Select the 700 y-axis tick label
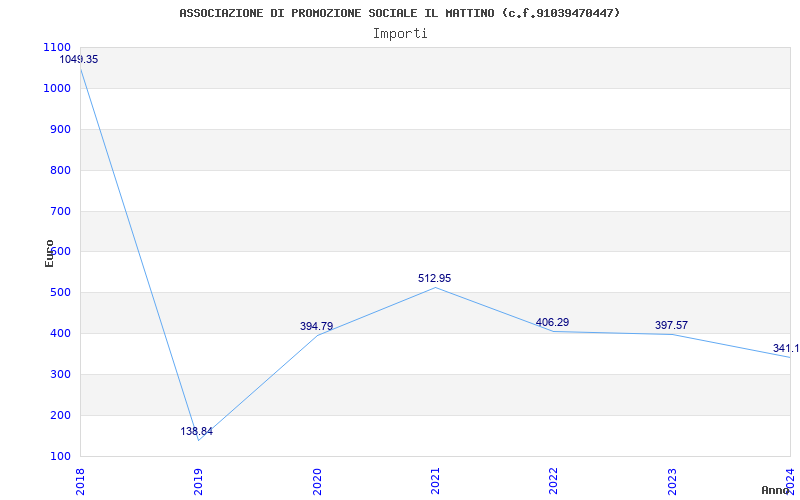This screenshot has height=500, width=800. click(60, 211)
